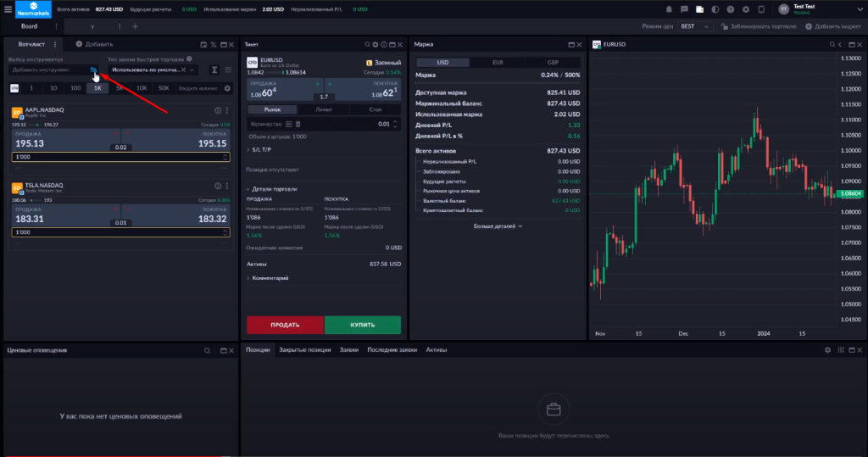Expand the S/L T/P section

[259, 149]
